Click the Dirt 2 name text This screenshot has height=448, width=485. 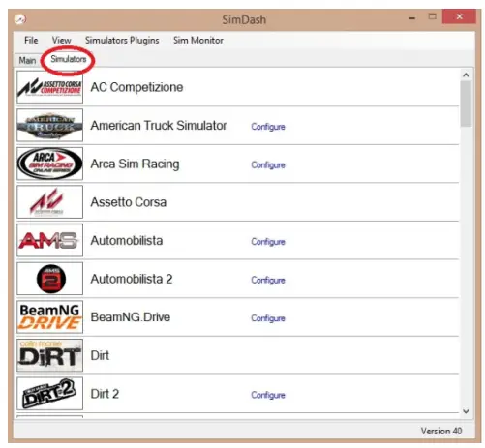click(105, 394)
